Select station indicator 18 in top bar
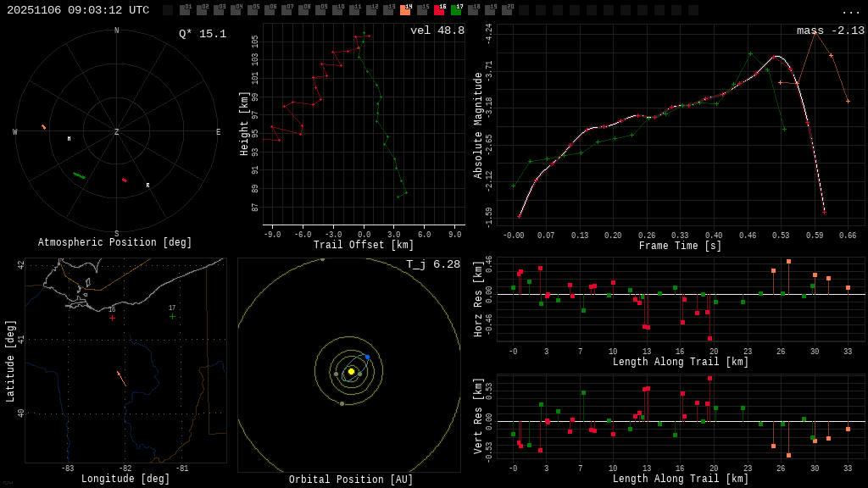The width and height of the screenshot is (868, 488). (473, 9)
